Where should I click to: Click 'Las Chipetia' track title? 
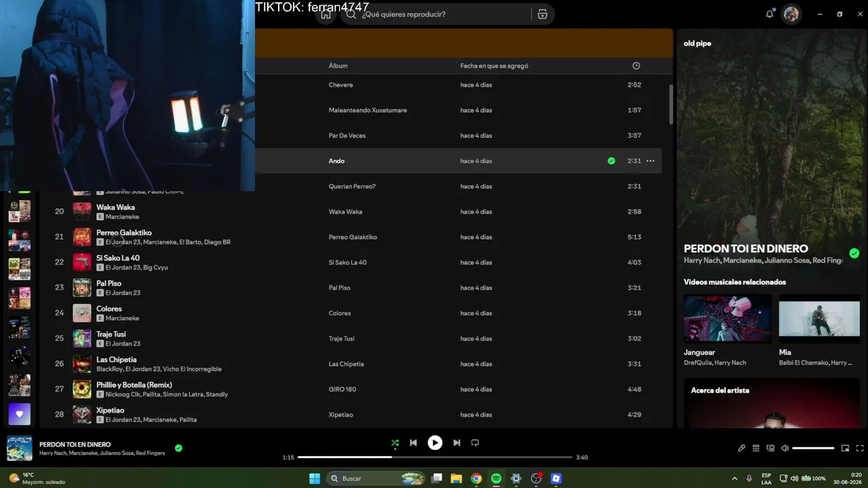117,360
